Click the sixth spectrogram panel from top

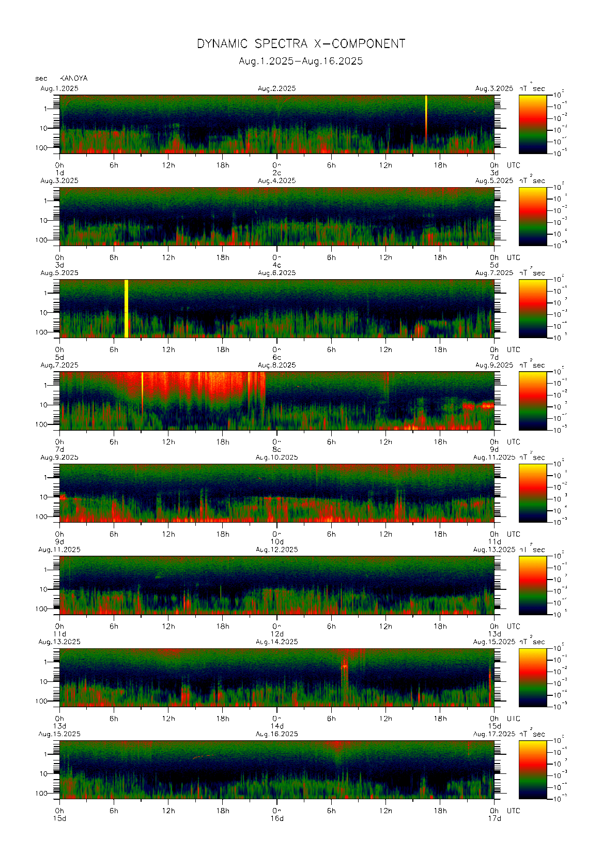tap(276, 585)
